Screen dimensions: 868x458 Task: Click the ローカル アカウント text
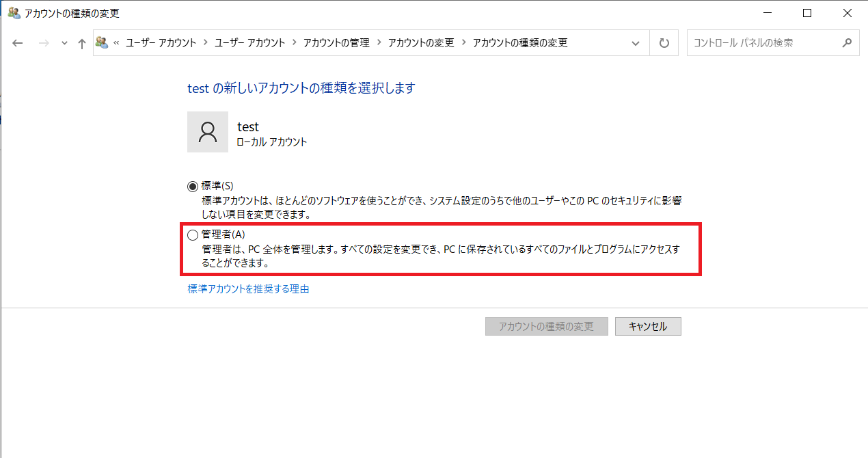(272, 142)
